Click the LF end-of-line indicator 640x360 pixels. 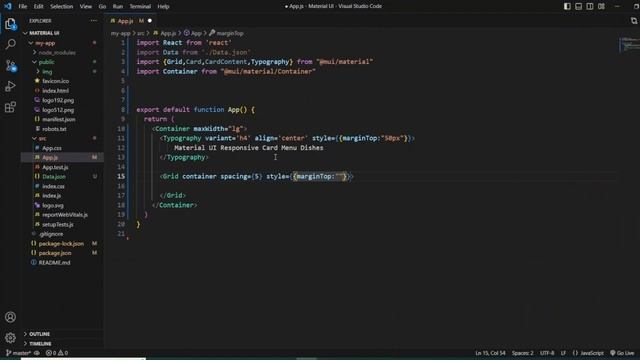563,353
